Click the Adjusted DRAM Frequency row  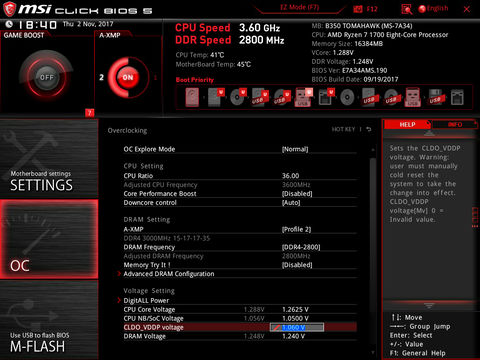click(240, 256)
